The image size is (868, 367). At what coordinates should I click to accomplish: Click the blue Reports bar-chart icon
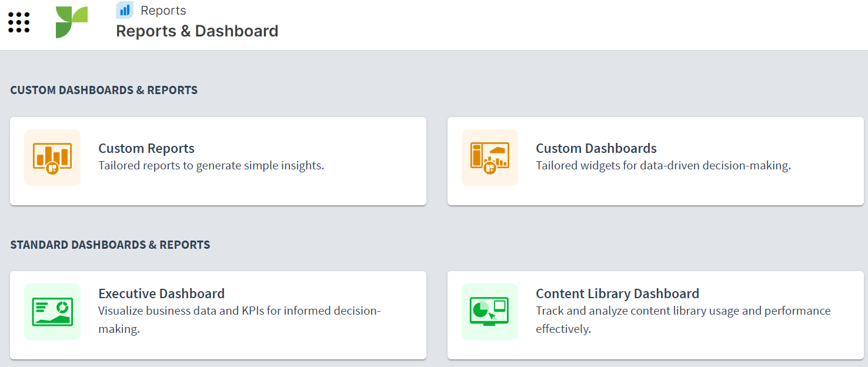[125, 10]
